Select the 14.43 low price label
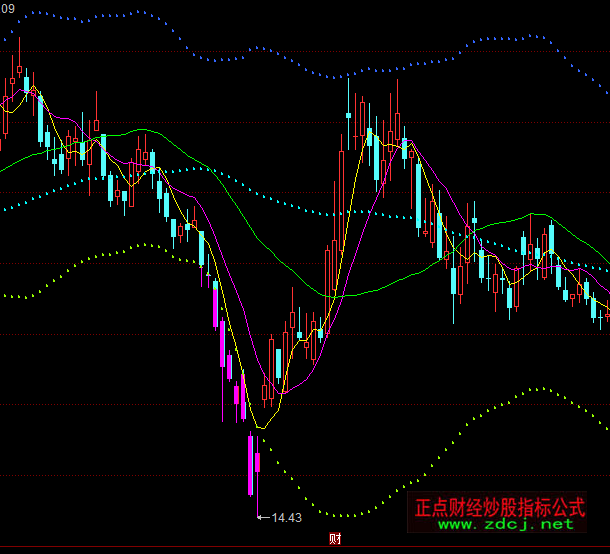 tap(287, 517)
